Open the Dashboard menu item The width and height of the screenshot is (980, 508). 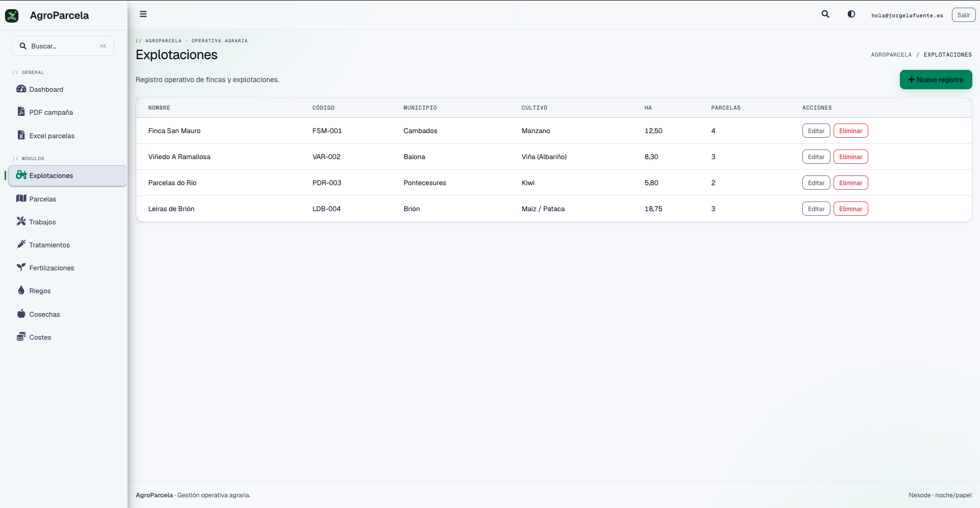[x=67, y=89]
